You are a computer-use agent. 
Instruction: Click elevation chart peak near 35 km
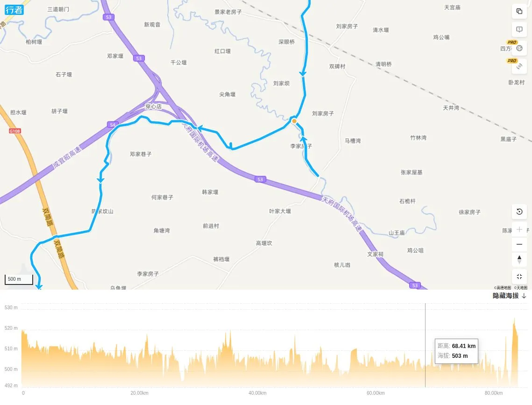point(230,333)
